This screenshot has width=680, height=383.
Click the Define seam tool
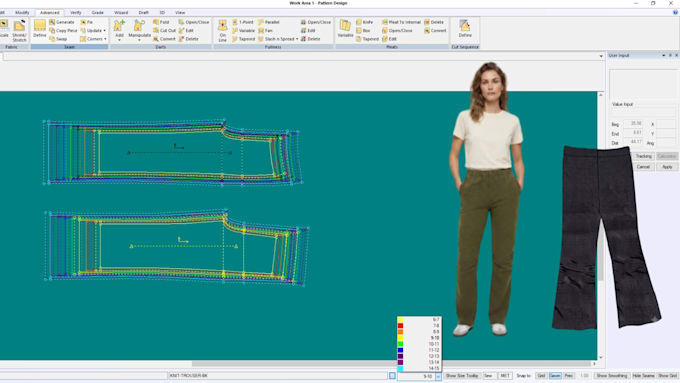(39, 29)
